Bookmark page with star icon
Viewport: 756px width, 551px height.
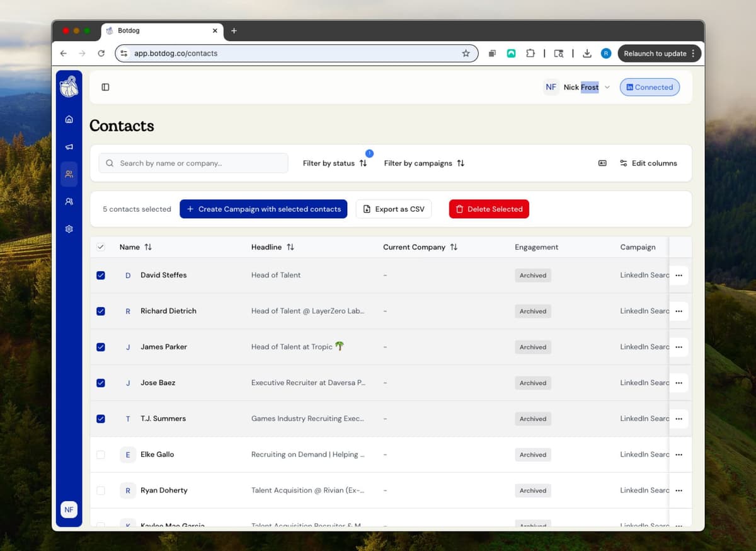pyautogui.click(x=466, y=54)
